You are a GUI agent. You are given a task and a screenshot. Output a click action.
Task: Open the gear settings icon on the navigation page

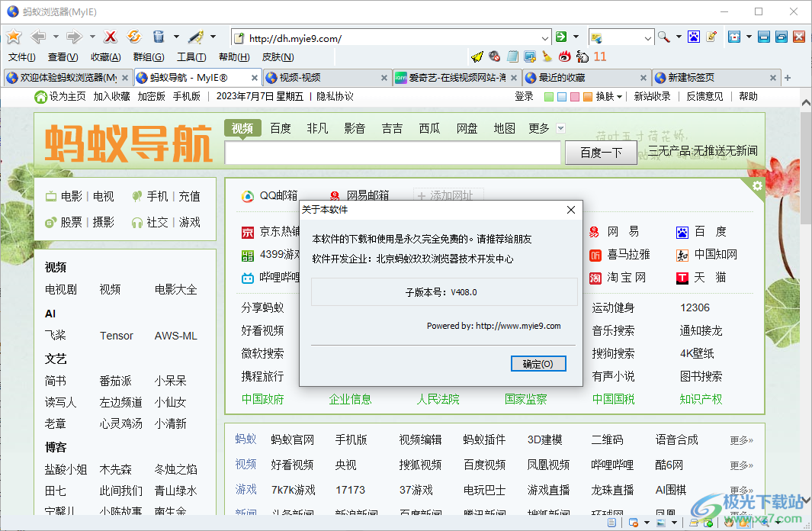[x=756, y=185]
